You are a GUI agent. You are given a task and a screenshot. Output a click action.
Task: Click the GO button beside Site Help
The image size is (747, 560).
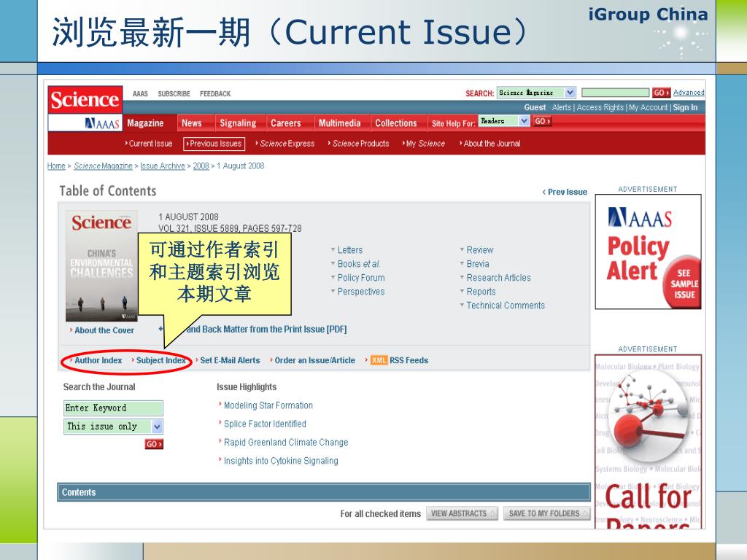click(542, 121)
